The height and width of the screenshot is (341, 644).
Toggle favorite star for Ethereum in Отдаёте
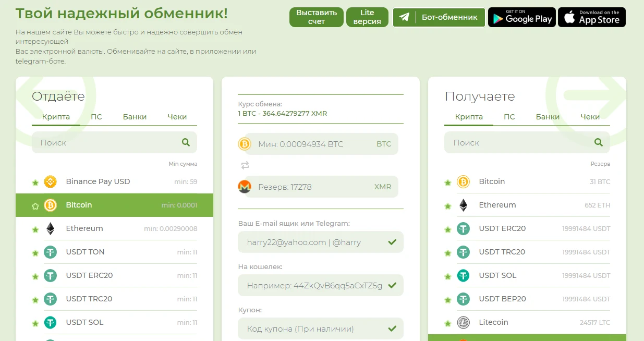pyautogui.click(x=35, y=229)
